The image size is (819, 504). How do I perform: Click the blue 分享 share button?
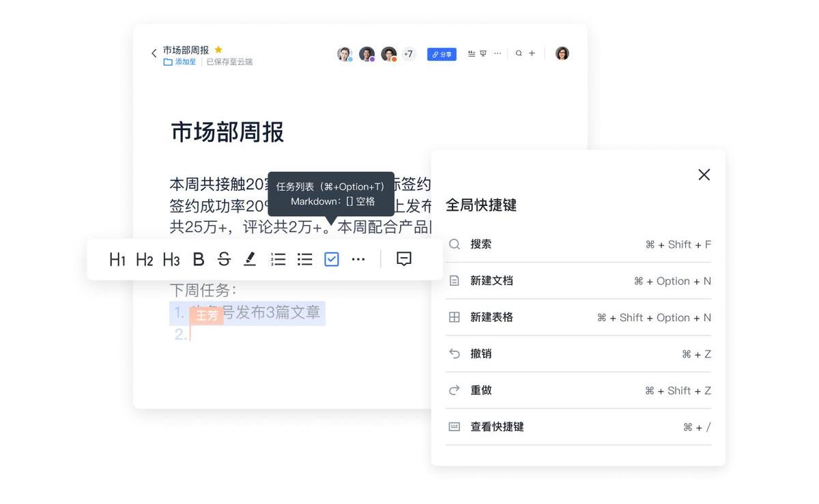click(442, 54)
